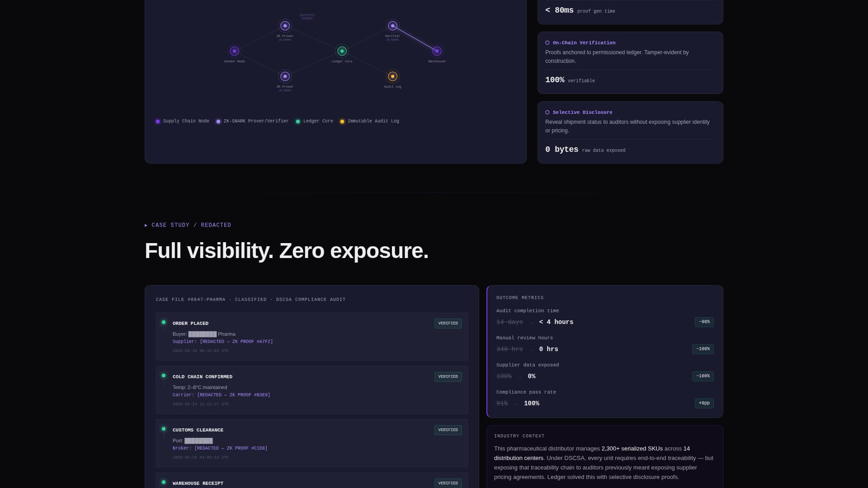Click the Verifier node in the diagram
Screen dimensions: 868x488
click(x=392, y=26)
